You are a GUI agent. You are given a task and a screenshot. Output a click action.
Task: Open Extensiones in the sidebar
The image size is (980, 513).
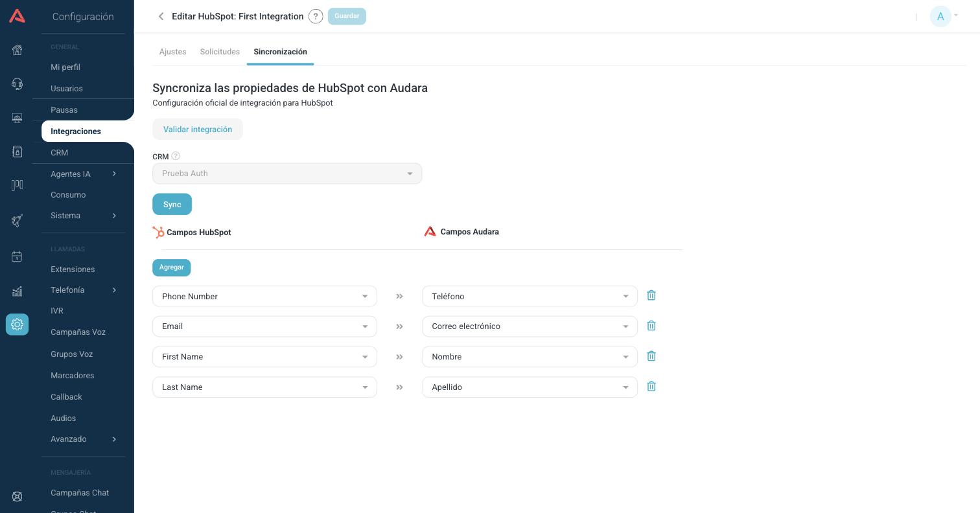pos(73,269)
